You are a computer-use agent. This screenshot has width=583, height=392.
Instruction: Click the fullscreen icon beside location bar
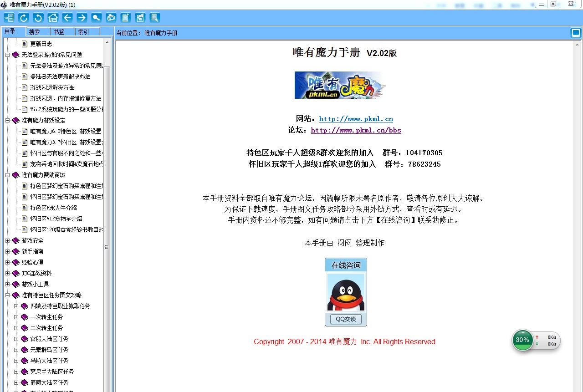[576, 33]
